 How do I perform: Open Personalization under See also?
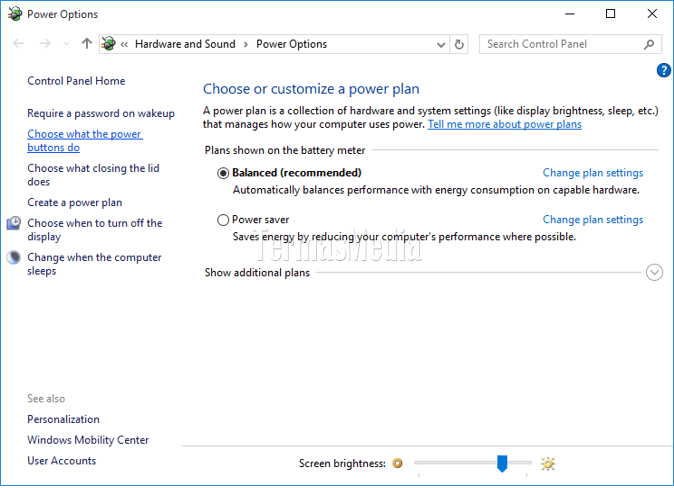[x=63, y=419]
